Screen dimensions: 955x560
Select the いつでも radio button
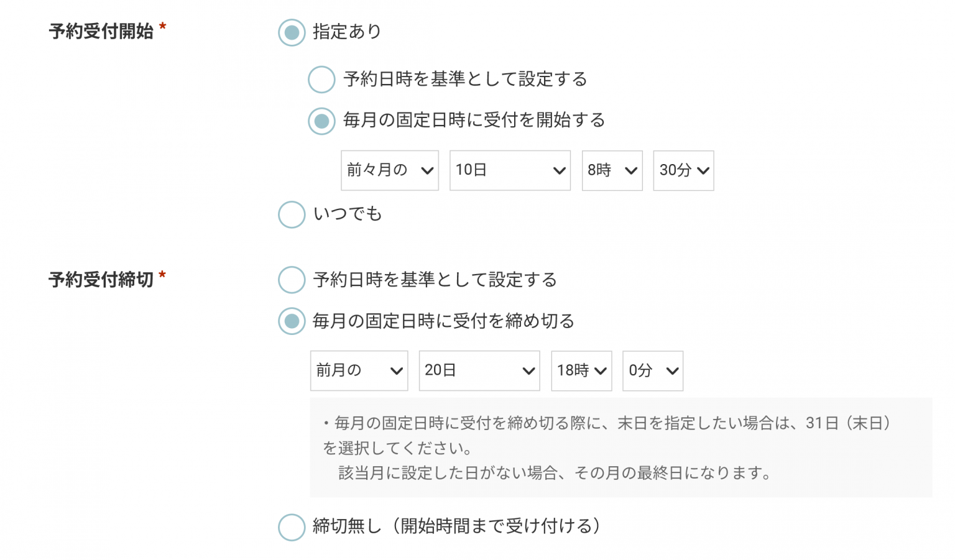(292, 214)
